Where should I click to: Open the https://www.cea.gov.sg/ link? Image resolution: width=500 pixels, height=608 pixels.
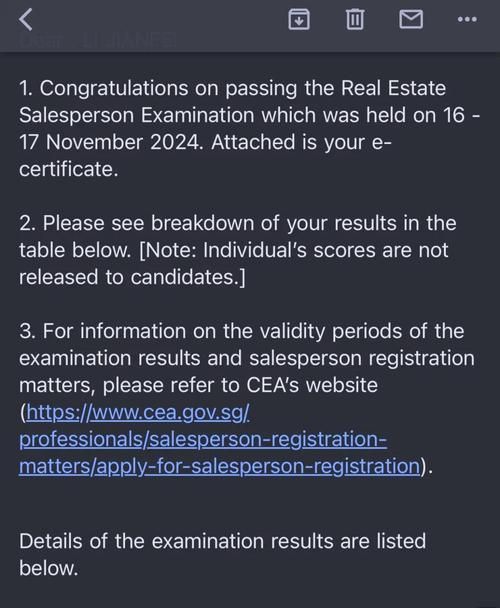click(x=138, y=413)
